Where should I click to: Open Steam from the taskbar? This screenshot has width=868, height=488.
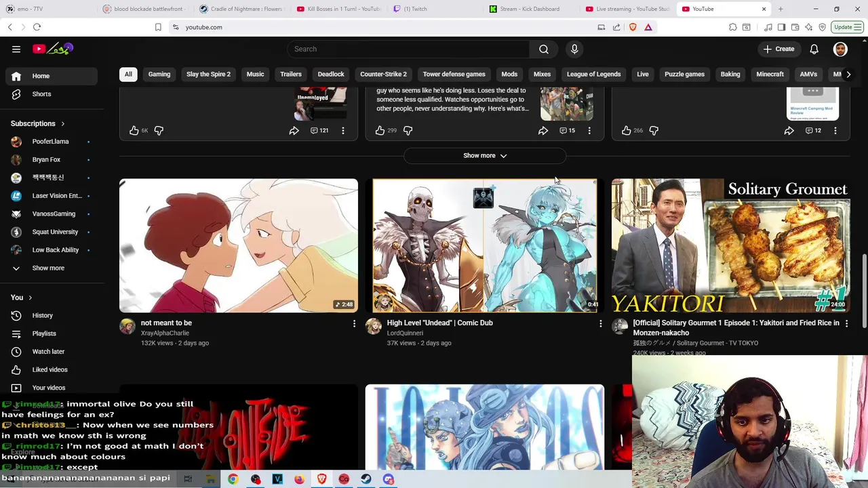pyautogui.click(x=366, y=479)
